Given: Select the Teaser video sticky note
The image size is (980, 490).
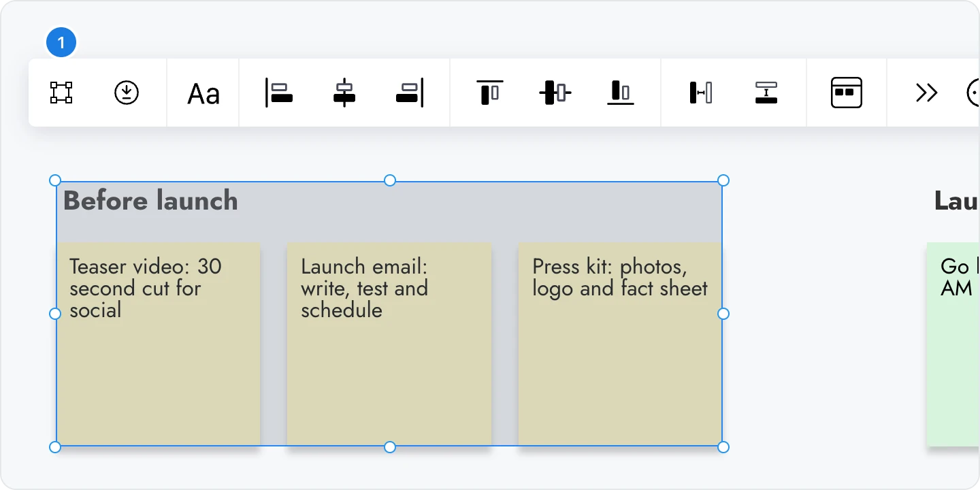Looking at the screenshot, I should tap(158, 344).
